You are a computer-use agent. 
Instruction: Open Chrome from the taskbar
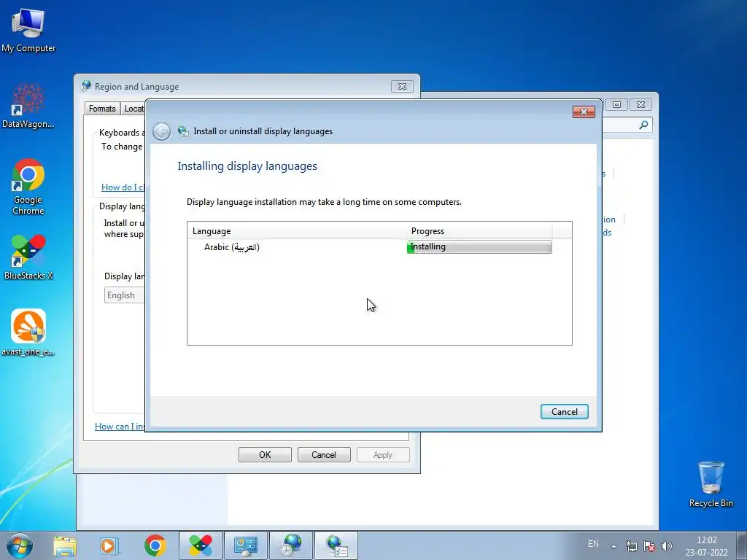(x=155, y=545)
